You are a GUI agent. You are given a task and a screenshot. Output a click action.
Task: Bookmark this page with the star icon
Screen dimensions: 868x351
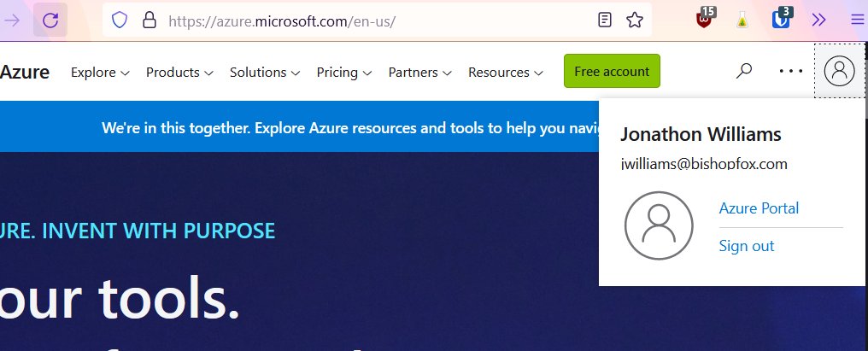[x=635, y=20]
